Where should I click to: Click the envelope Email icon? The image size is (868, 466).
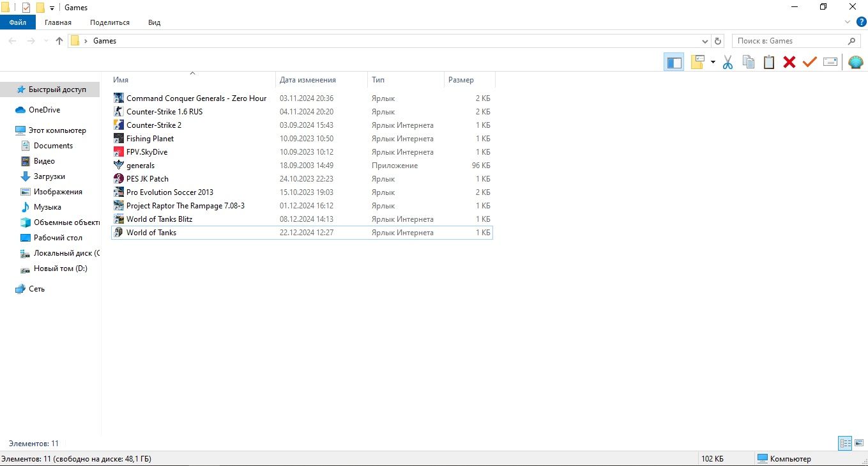[x=830, y=62]
